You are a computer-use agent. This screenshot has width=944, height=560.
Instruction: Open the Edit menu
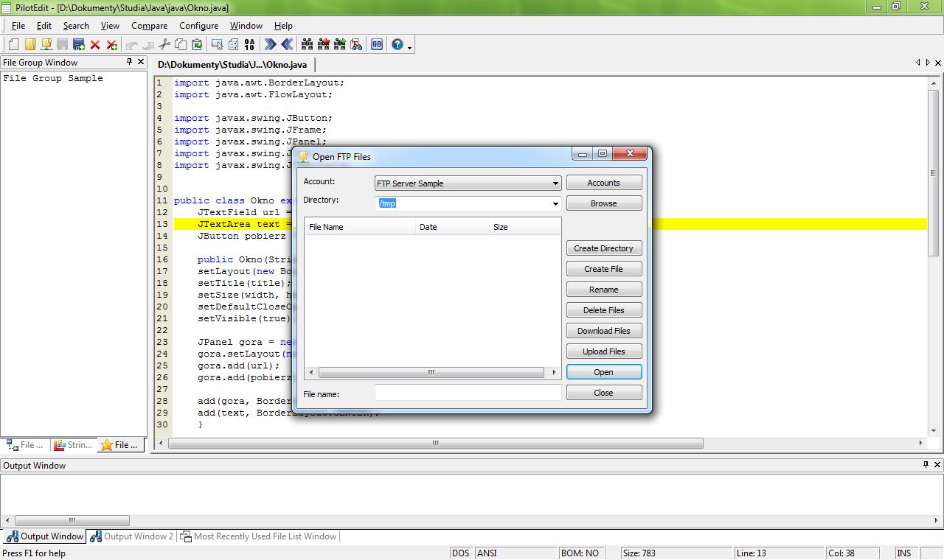[44, 26]
